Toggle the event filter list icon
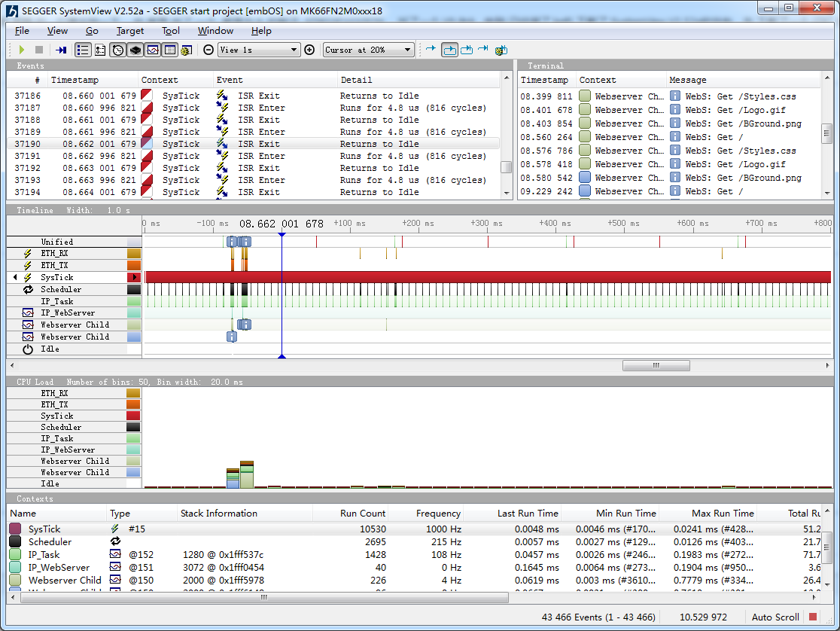Viewport: 840px width, 631px height. tap(100, 50)
